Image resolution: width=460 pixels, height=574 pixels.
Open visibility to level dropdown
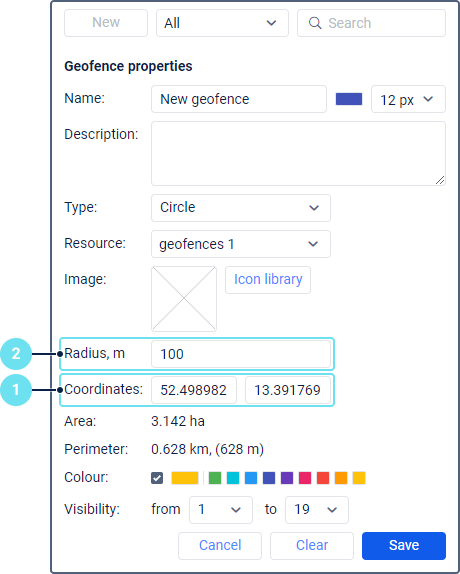(317, 510)
